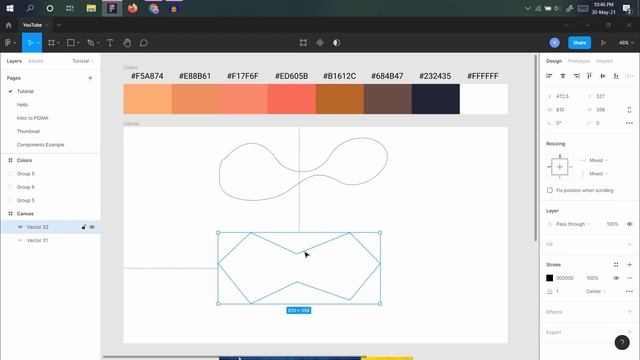
Task: Toggle Fix position when scrolling checkbox
Action: click(x=550, y=190)
